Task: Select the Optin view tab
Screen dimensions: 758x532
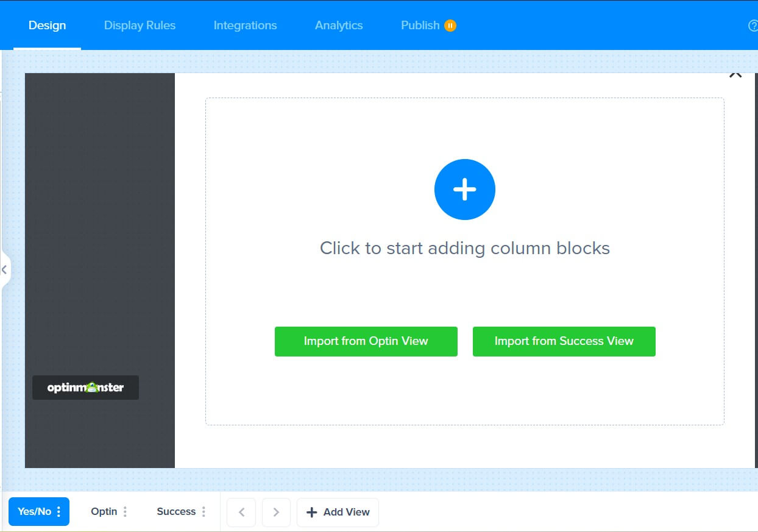Action: point(104,512)
